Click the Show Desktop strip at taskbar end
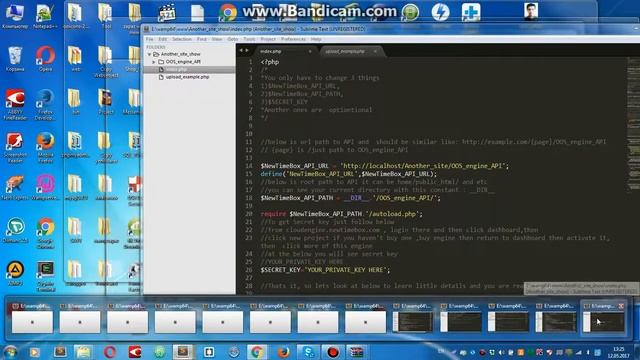Viewport: 640px width, 360px height. tap(637, 352)
